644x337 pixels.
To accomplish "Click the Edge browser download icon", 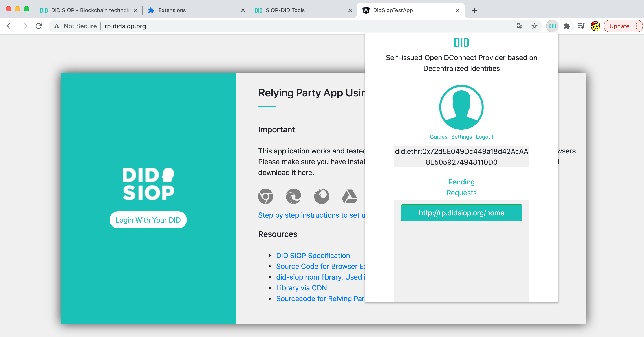I will click(x=293, y=196).
